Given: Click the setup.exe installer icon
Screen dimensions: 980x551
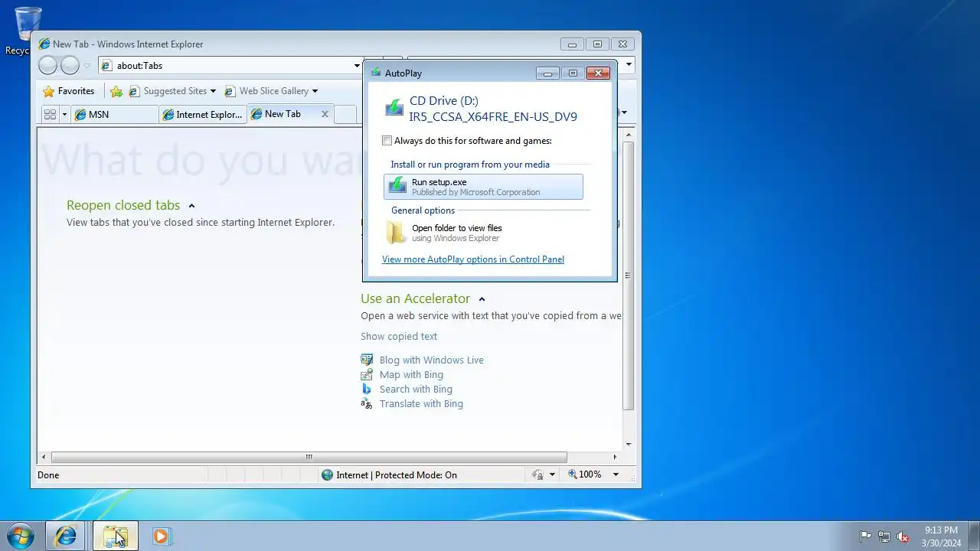Looking at the screenshot, I should point(397,186).
